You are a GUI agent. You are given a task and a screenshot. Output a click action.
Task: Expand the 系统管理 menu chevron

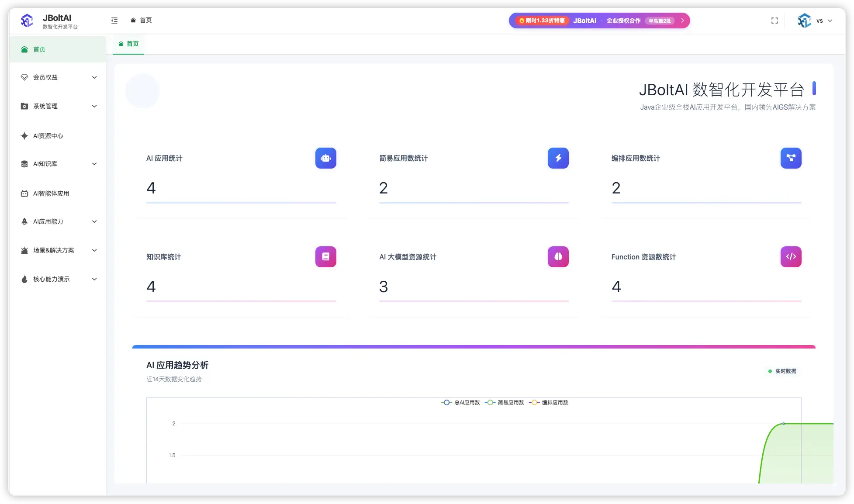pos(94,106)
